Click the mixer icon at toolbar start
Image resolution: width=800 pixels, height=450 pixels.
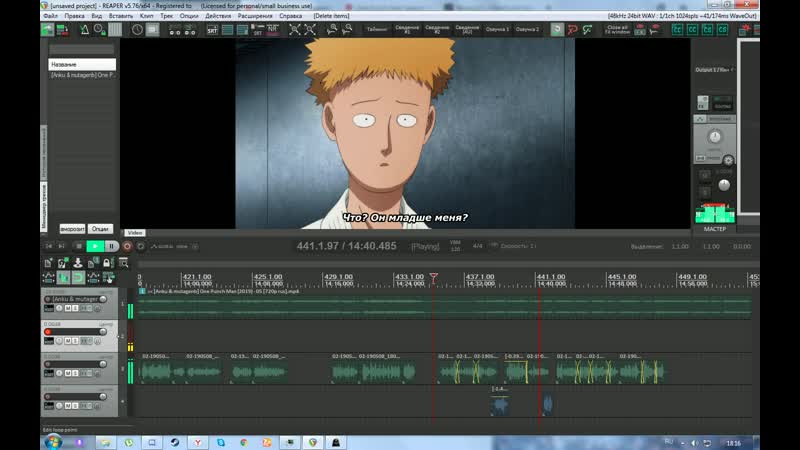[x=47, y=30]
